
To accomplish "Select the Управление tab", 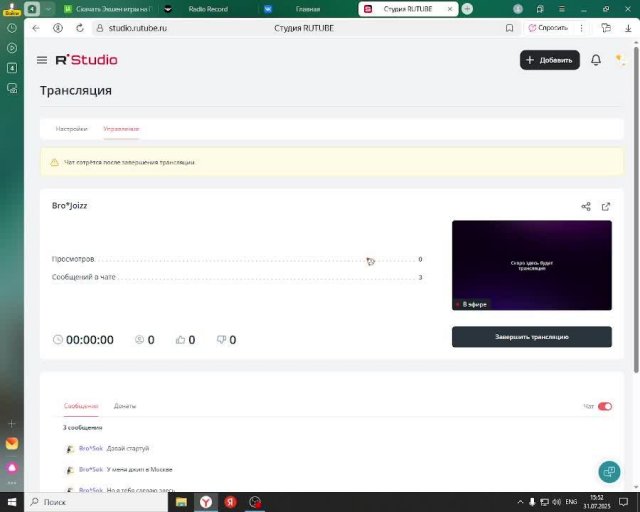I will pos(121,129).
